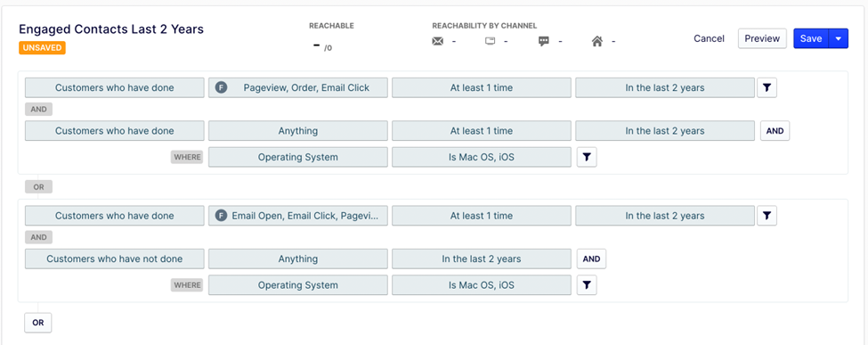Viewport: 868px width, 345px height.
Task: Toggle the AND operator in the second group
Action: pyautogui.click(x=39, y=237)
